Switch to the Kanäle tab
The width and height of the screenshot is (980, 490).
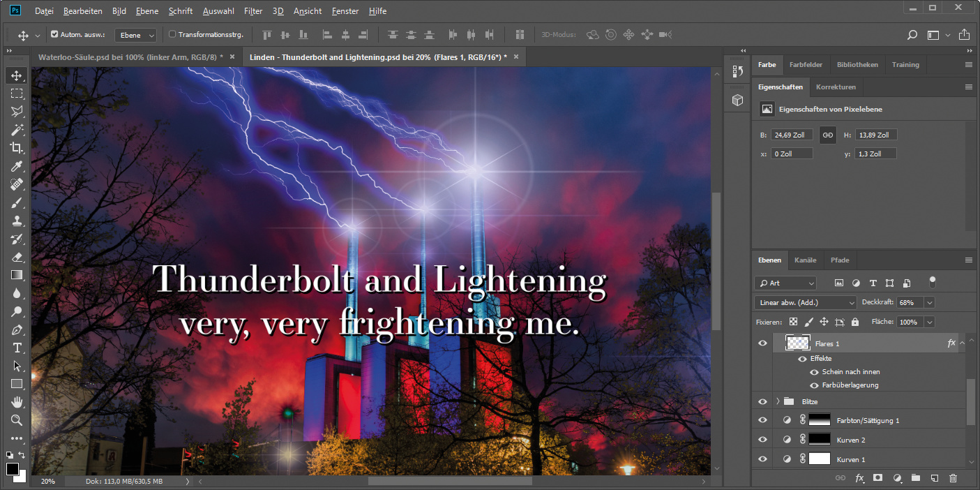click(805, 260)
